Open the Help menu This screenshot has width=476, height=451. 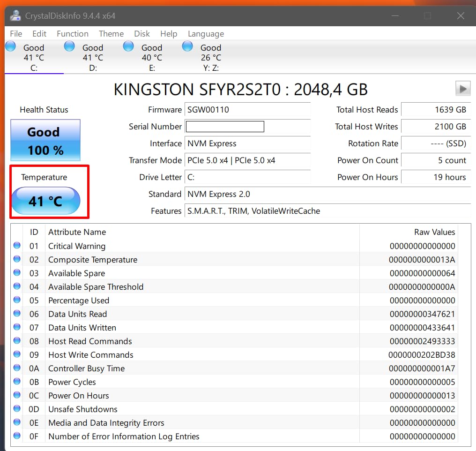pyautogui.click(x=169, y=34)
